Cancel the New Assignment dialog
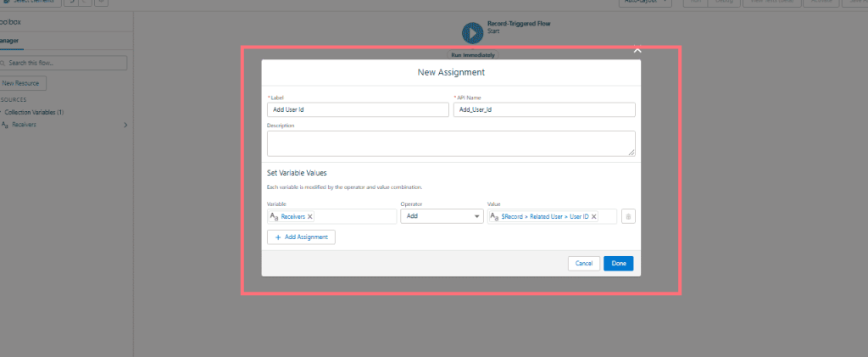 [x=583, y=264]
